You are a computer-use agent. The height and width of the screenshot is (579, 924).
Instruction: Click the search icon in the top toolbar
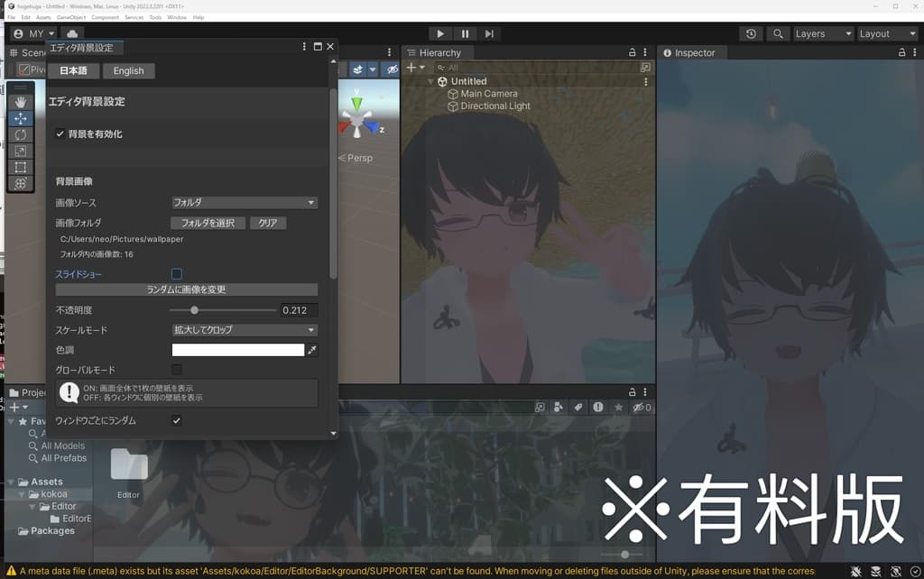pos(777,33)
